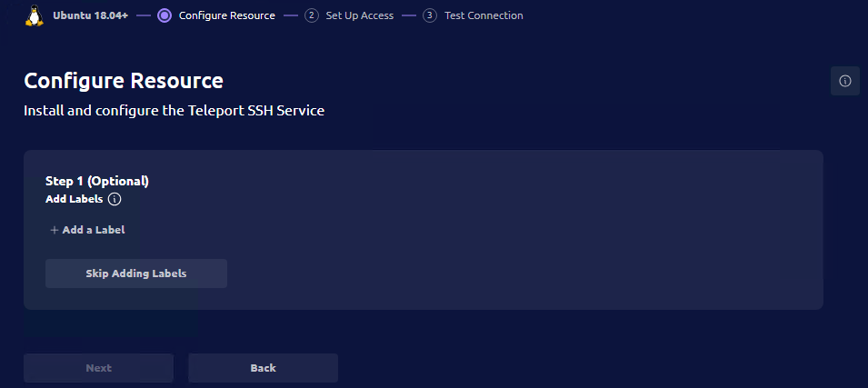Viewport: 868px width, 388px height.
Task: Click the Configure Resource page heading
Action: click(x=123, y=80)
